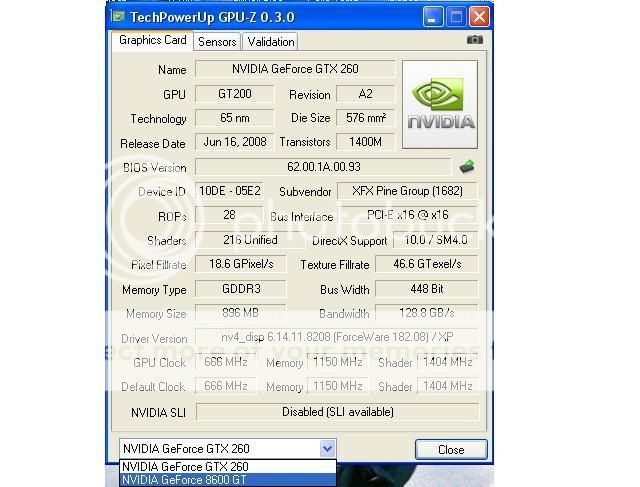Click the screenshot camera icon
640x487 pixels.
click(x=475, y=40)
